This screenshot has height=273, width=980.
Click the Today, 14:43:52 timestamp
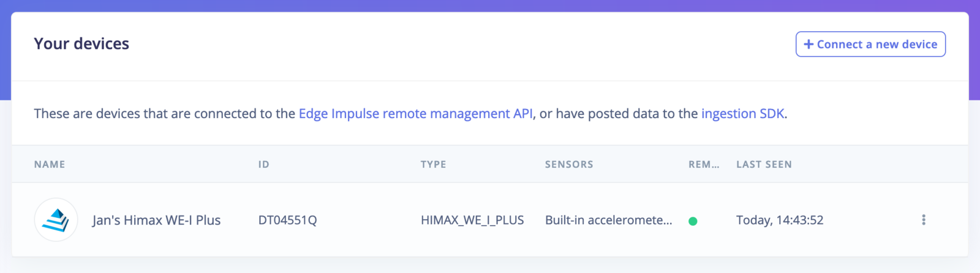(780, 220)
